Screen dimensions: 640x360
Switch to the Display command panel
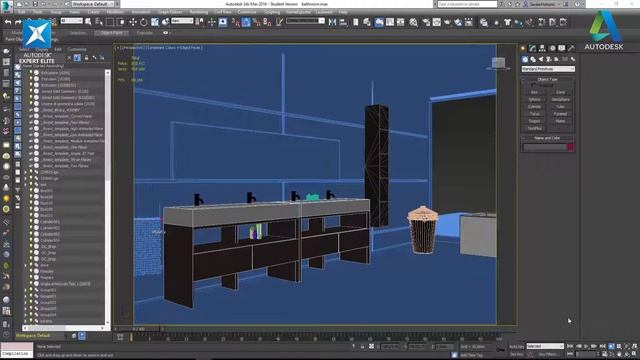click(562, 48)
